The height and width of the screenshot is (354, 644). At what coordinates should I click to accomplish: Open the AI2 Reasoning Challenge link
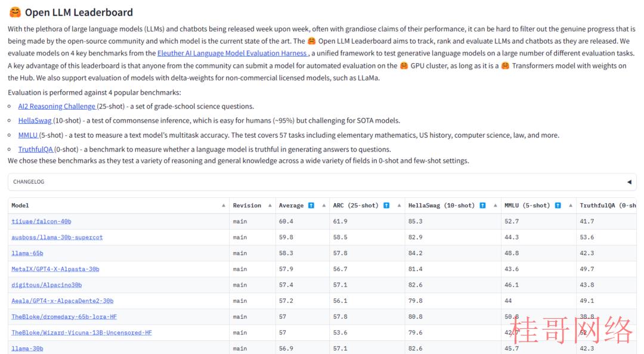(x=57, y=106)
